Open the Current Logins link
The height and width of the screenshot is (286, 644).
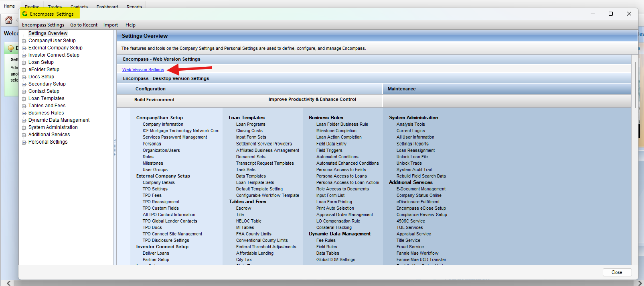[411, 131]
